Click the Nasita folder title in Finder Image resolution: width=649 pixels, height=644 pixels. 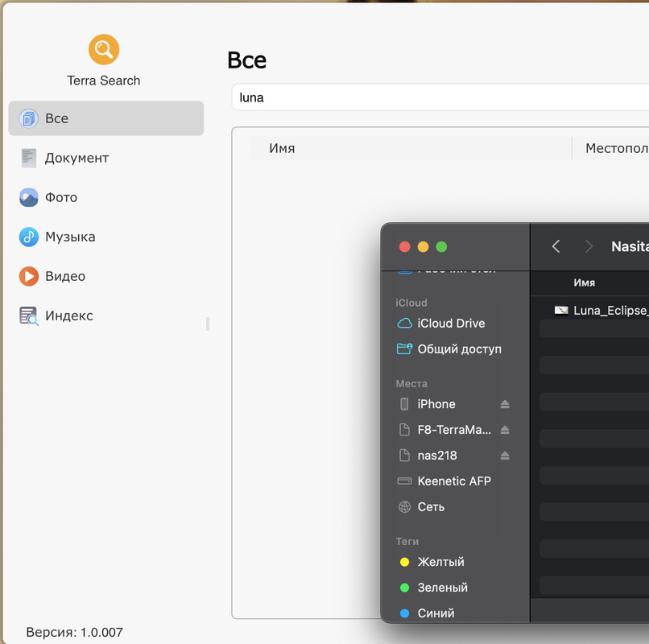pyautogui.click(x=630, y=246)
